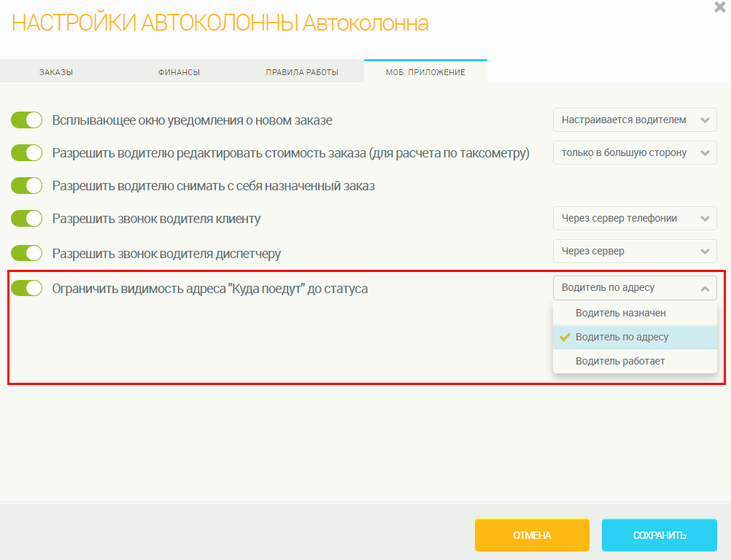Screen dimensions: 731x560
Task: Disable driver editing of order cost
Action: pos(27,153)
